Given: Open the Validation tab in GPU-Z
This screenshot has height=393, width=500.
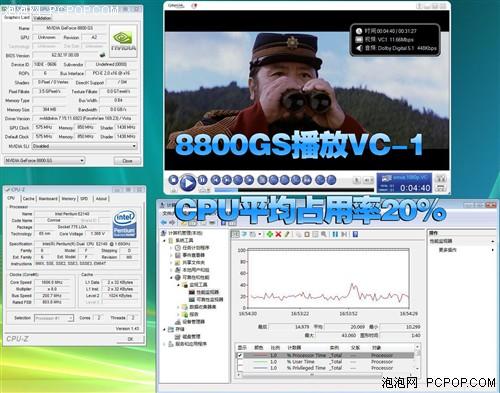Looking at the screenshot, I should point(42,18).
